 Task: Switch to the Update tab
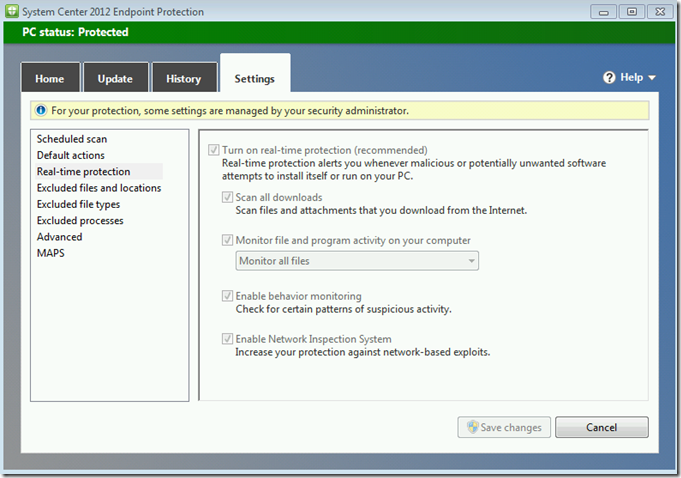point(116,79)
